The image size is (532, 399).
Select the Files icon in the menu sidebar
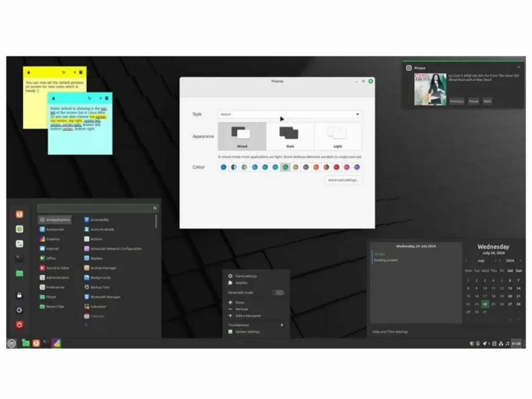pos(19,273)
